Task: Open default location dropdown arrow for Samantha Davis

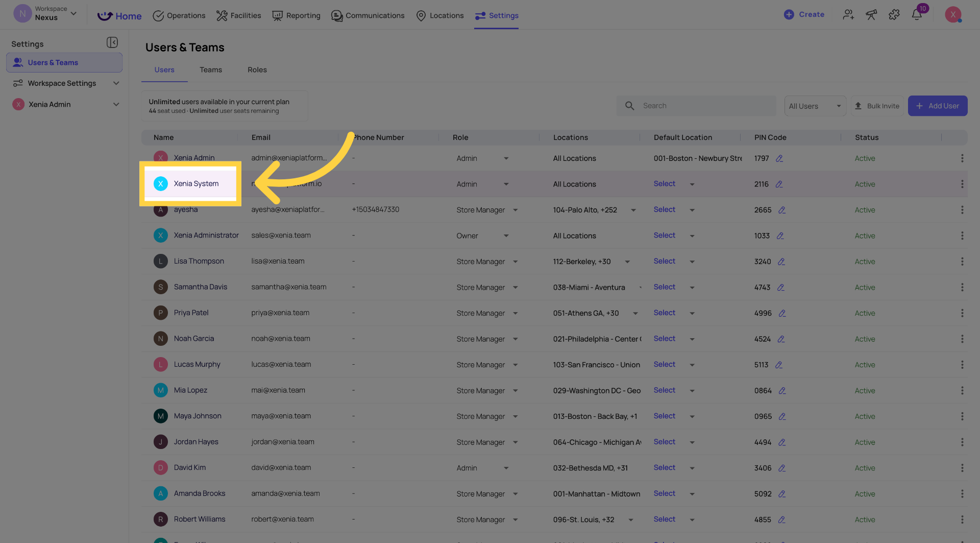Action: click(x=692, y=288)
